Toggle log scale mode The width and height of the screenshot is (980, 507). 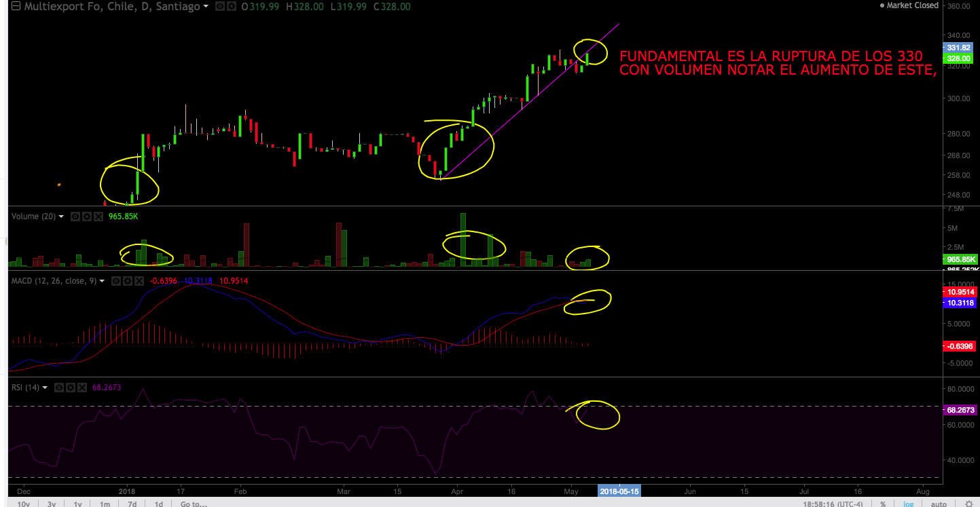click(908, 504)
